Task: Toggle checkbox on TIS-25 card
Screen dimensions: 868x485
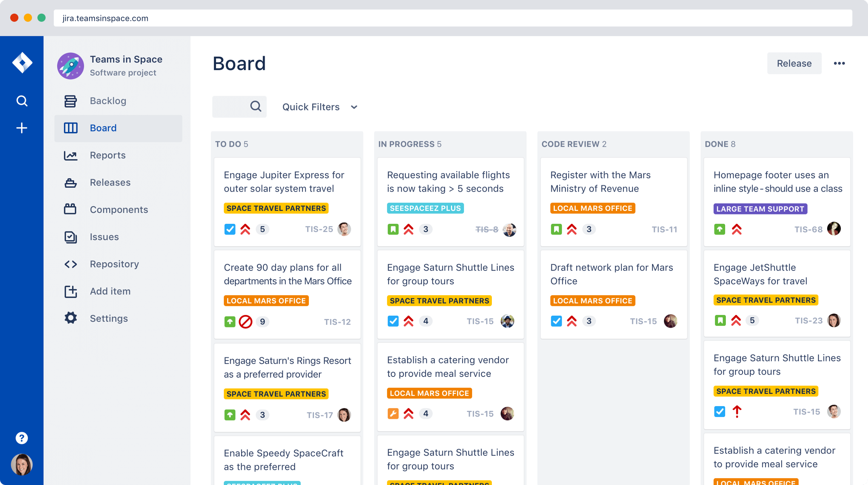Action: click(230, 229)
